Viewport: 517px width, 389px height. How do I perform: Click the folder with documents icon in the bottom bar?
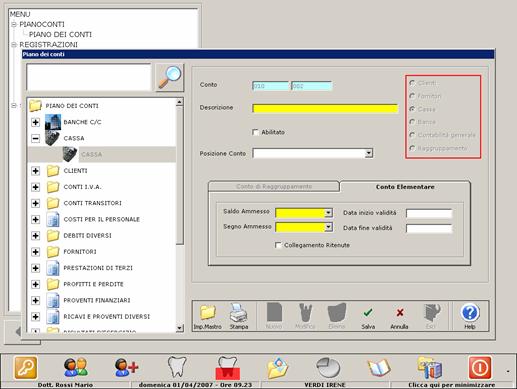pos(430,368)
